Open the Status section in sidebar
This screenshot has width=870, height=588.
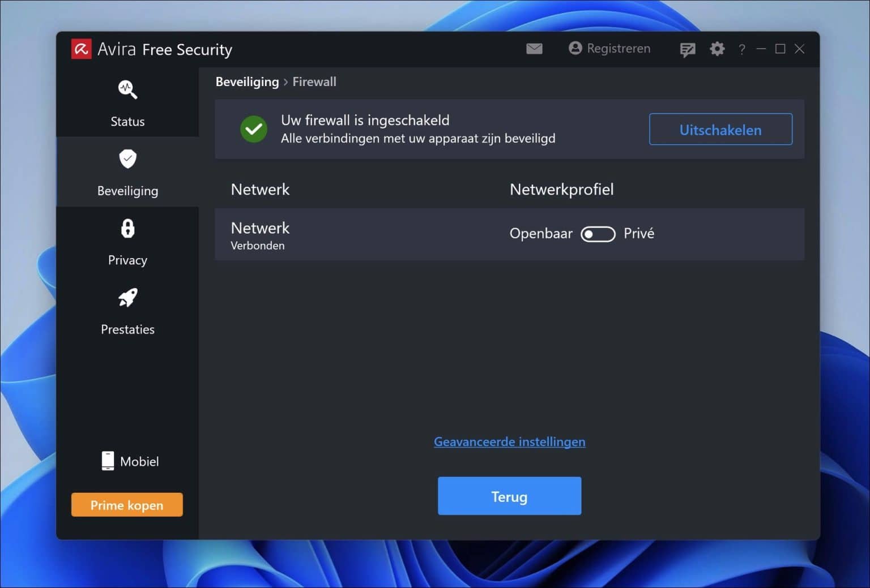click(127, 102)
